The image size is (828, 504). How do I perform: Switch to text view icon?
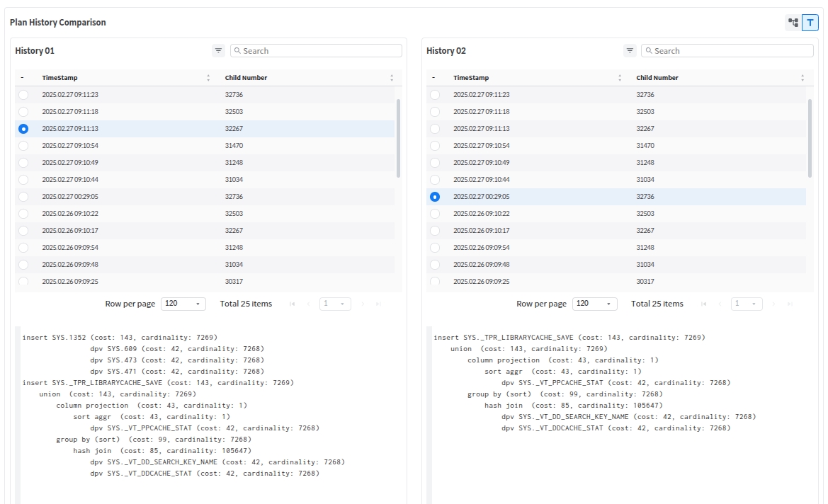(810, 23)
